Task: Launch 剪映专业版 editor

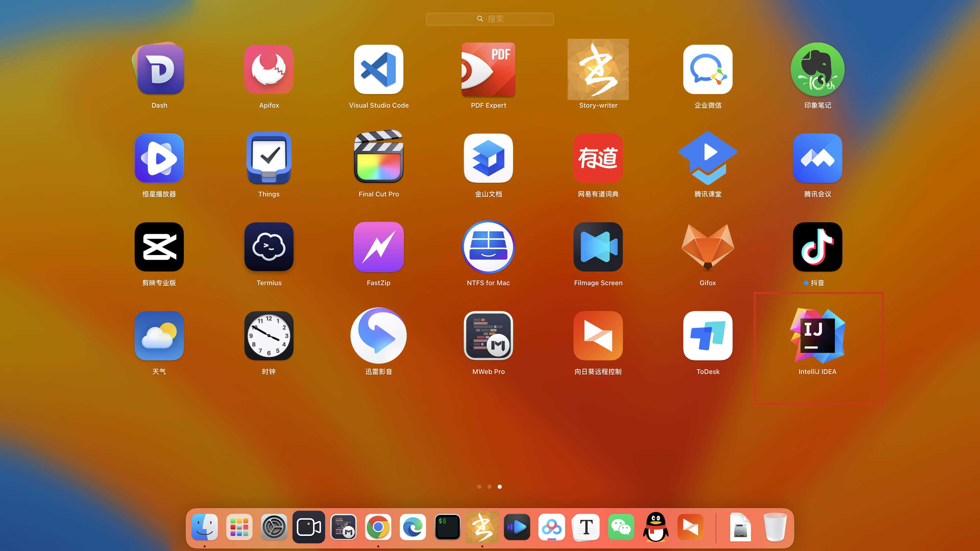Action: 159,247
